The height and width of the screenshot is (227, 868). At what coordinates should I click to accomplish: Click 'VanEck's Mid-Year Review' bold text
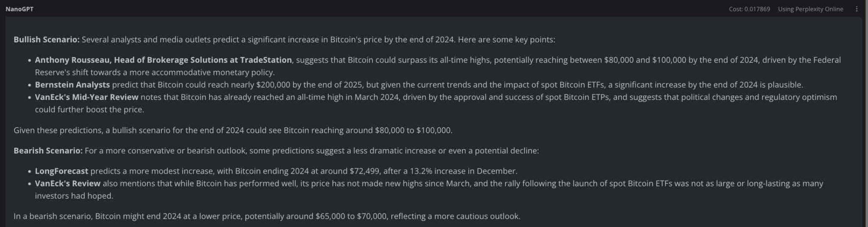(86, 97)
